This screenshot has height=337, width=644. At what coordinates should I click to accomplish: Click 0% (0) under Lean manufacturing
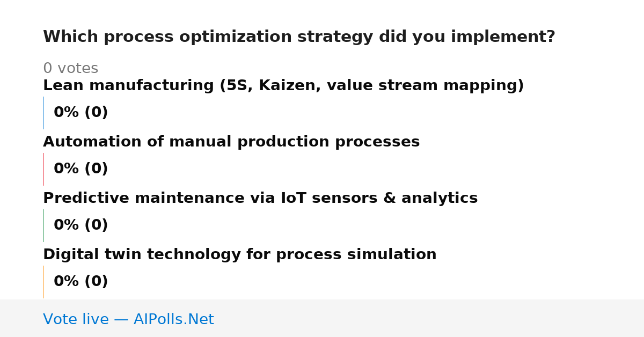81,113
